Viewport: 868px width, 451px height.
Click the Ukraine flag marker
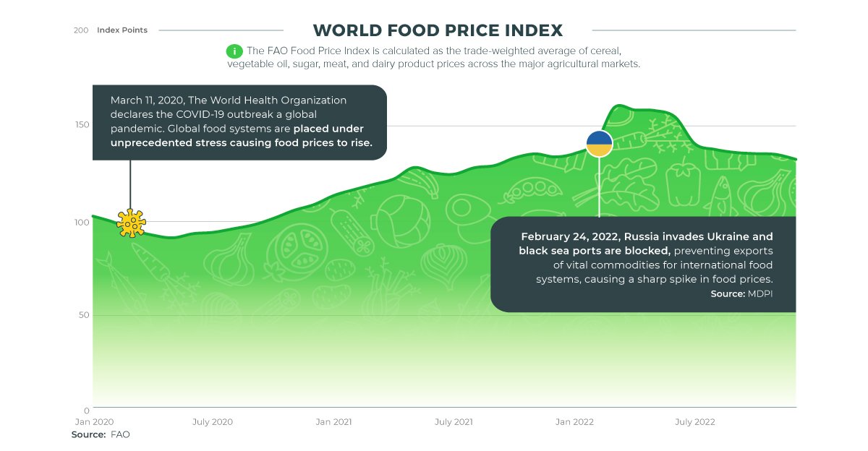[599, 143]
